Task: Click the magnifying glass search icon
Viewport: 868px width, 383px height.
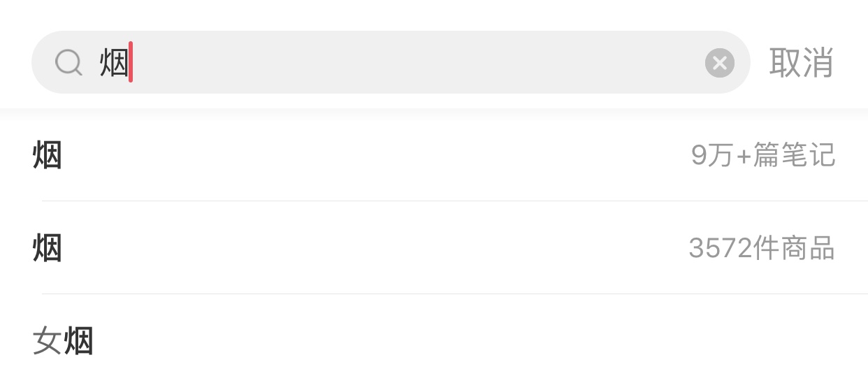Action: coord(68,64)
